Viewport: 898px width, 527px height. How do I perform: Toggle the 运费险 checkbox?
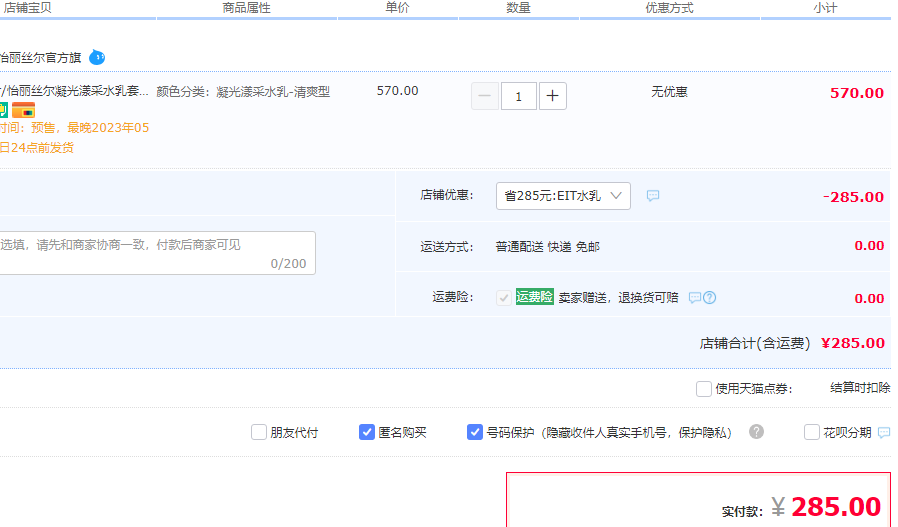click(x=504, y=297)
